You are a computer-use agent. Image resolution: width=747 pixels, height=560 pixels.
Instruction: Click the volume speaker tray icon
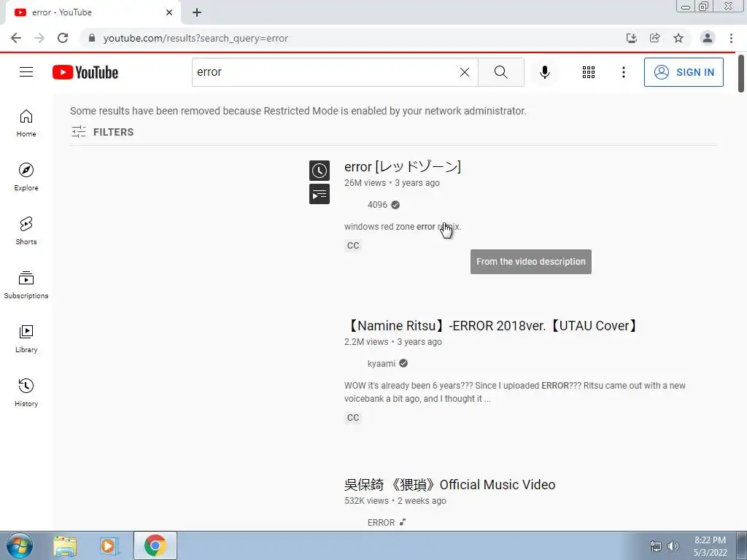pyautogui.click(x=673, y=546)
